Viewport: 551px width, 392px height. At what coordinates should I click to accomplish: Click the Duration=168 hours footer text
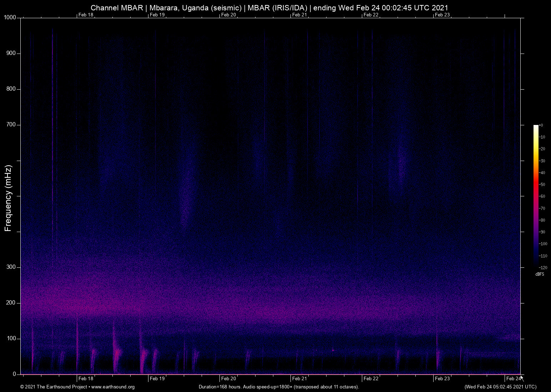click(219, 387)
